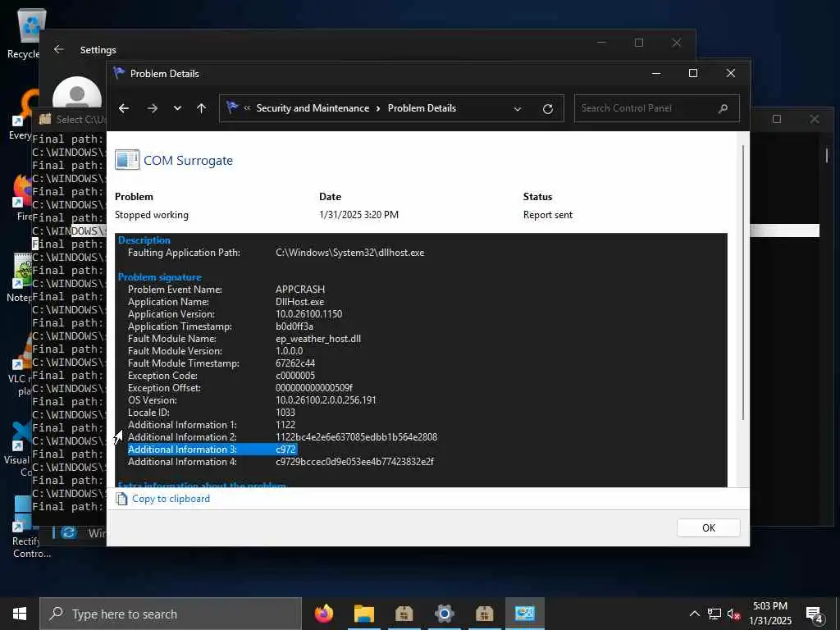Open Firefox from the taskbar
The height and width of the screenshot is (630, 840).
click(323, 614)
